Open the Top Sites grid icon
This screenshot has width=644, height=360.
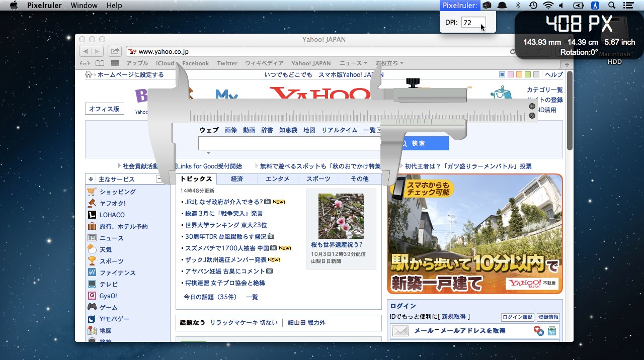point(115,63)
